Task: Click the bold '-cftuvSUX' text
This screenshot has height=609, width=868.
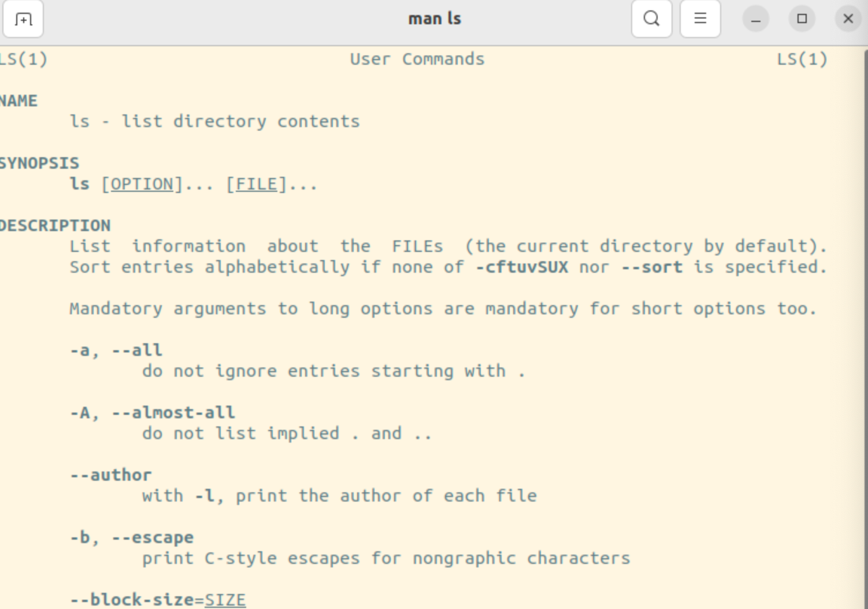Action: [x=522, y=267]
